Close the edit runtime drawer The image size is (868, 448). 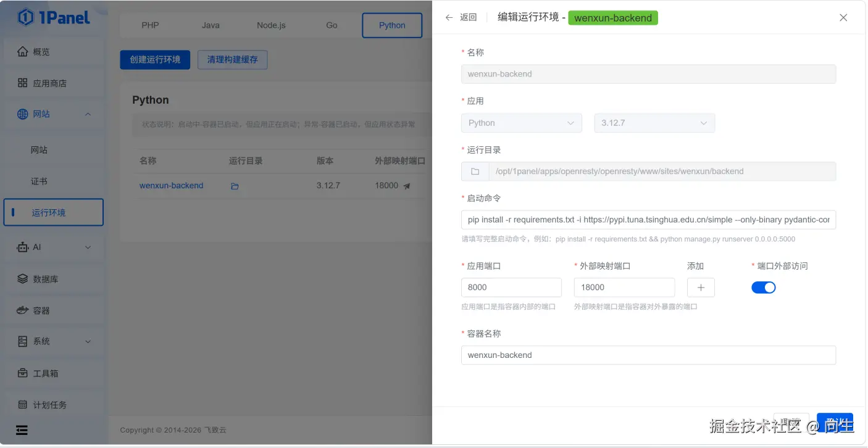(x=843, y=17)
